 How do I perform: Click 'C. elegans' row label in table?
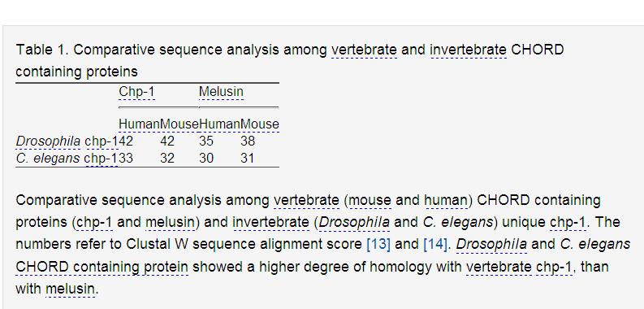48,159
